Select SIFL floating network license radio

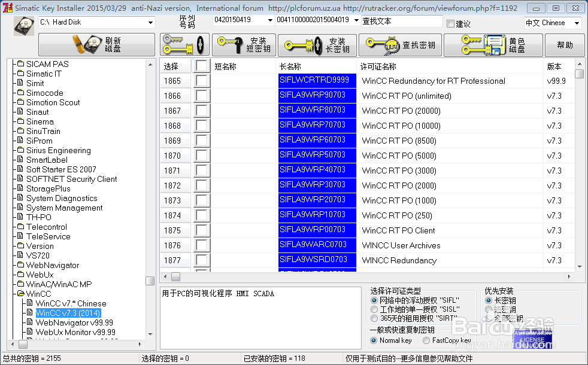[374, 300]
